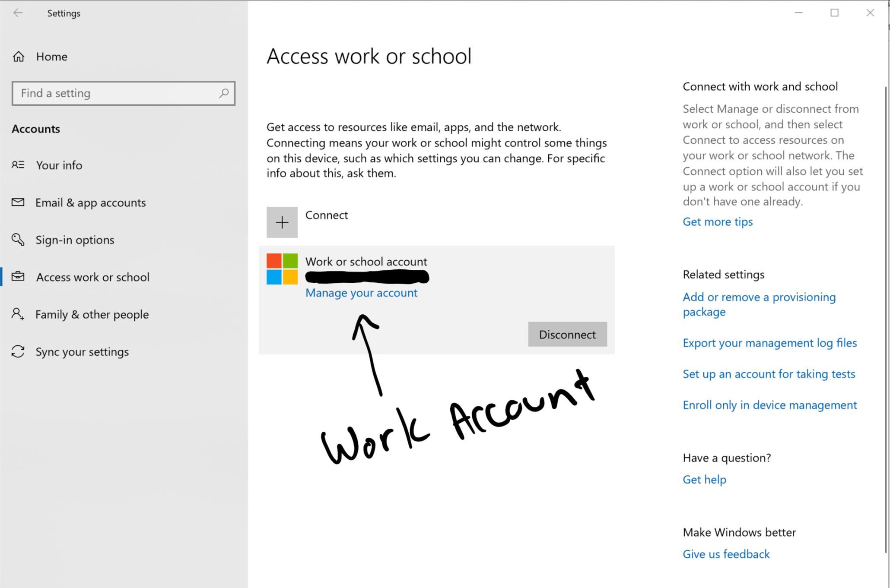
Task: Click Give us feedback link
Action: tap(726, 554)
